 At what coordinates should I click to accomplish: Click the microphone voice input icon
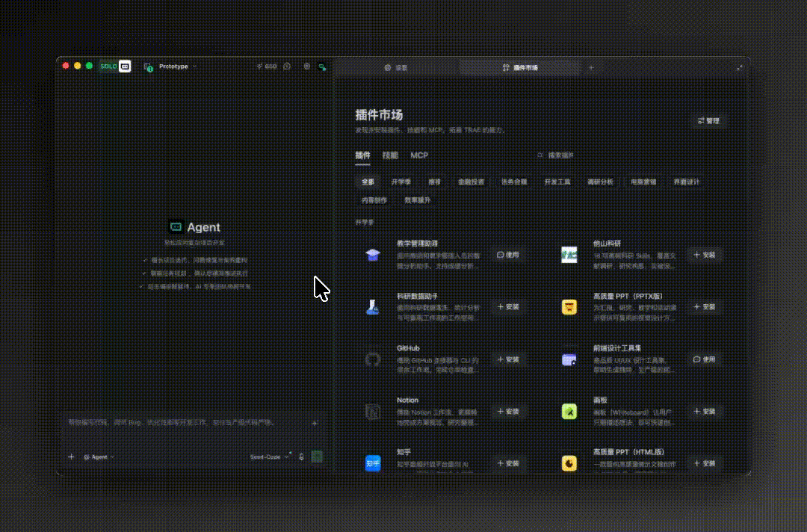point(302,457)
